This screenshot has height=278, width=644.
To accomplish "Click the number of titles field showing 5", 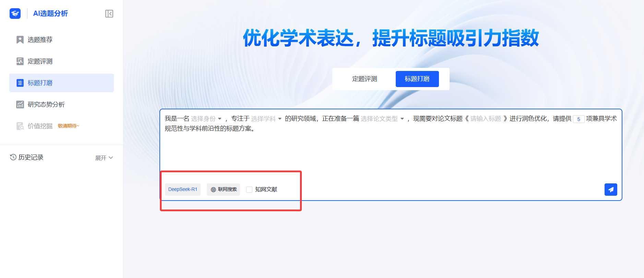I will [579, 119].
